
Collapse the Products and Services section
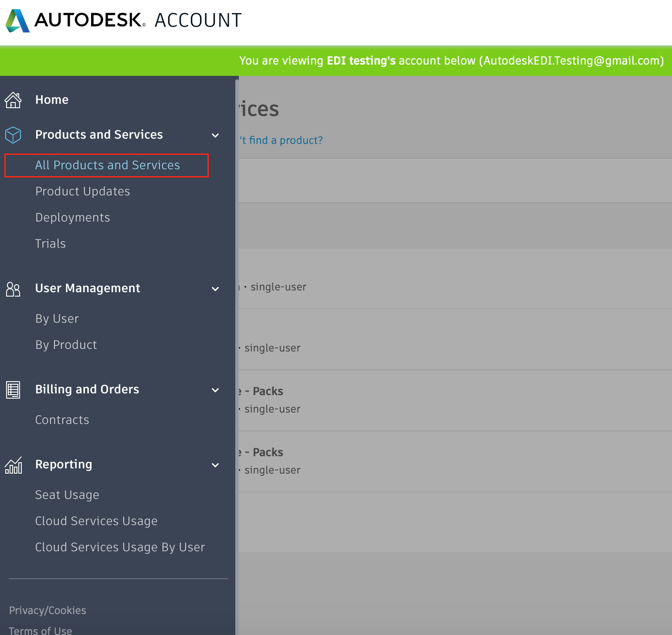click(x=215, y=136)
